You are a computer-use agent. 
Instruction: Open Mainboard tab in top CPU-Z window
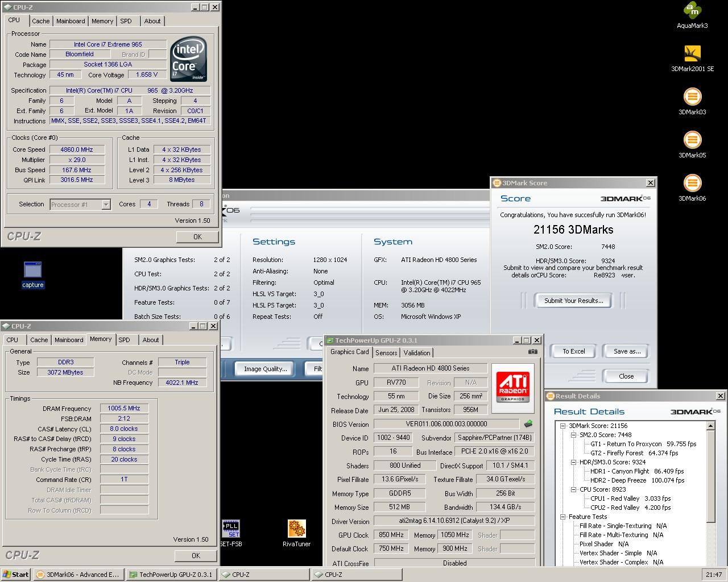(x=71, y=21)
